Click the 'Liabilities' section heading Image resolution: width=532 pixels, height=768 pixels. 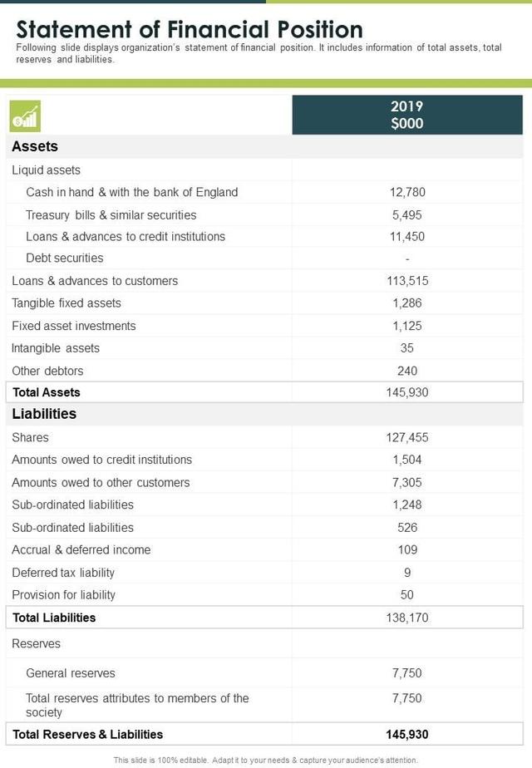pos(44,414)
